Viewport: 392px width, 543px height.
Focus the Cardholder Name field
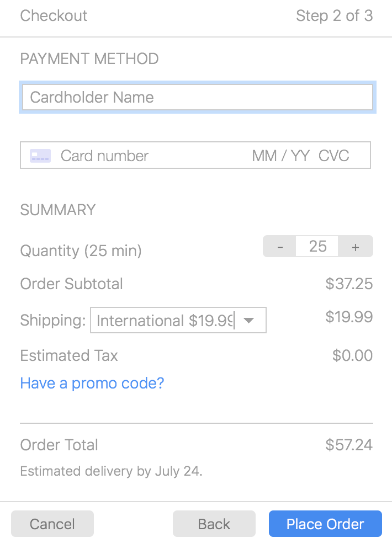[x=197, y=98]
